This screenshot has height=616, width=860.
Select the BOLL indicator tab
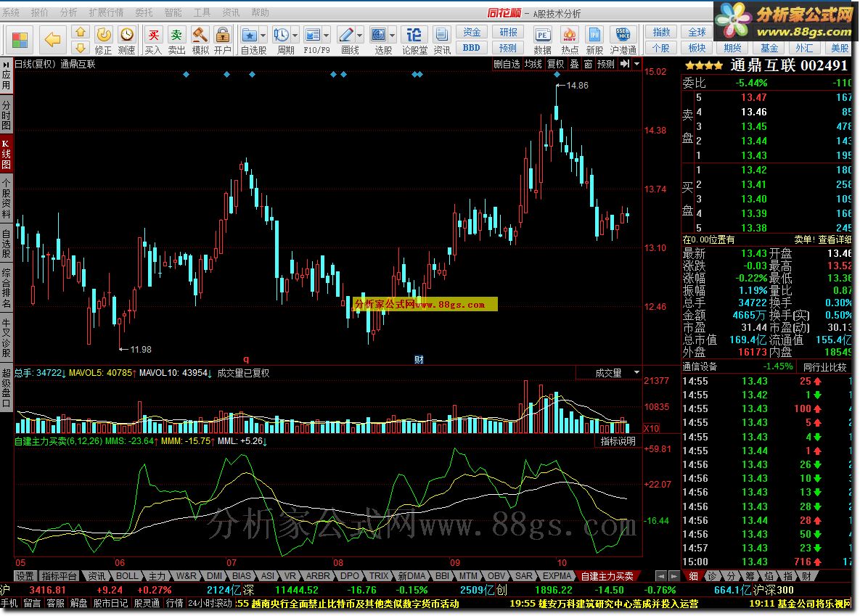tap(127, 576)
